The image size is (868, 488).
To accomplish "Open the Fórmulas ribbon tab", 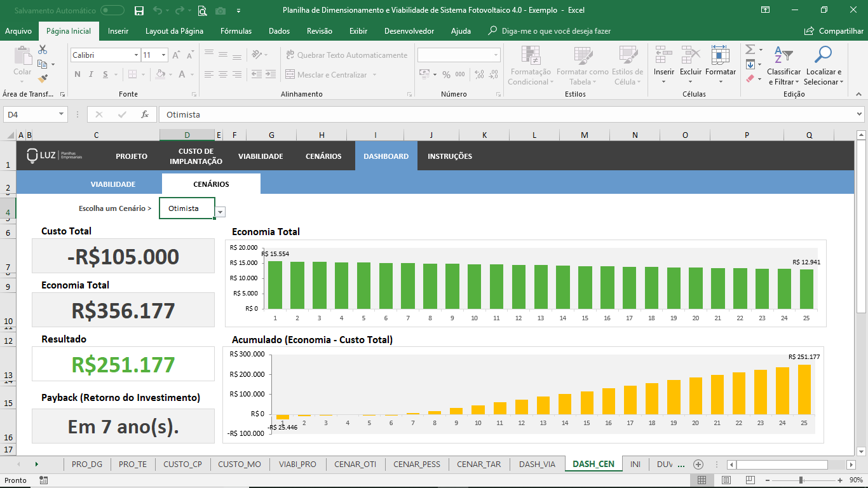I will click(x=236, y=31).
